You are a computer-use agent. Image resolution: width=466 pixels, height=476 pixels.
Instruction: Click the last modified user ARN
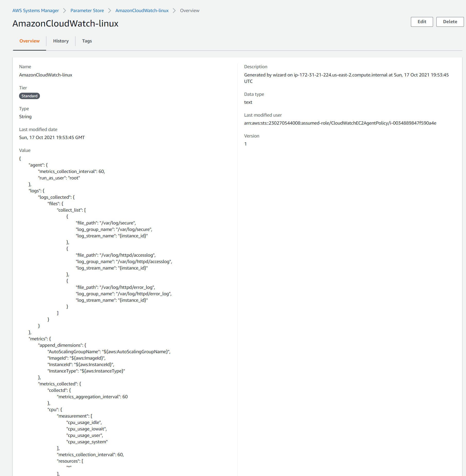(x=340, y=123)
